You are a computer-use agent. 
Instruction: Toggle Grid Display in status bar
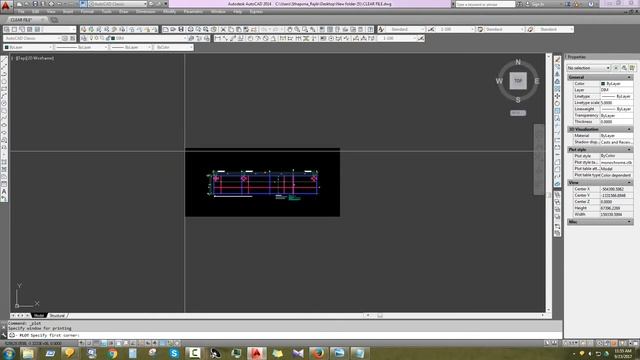point(96,343)
